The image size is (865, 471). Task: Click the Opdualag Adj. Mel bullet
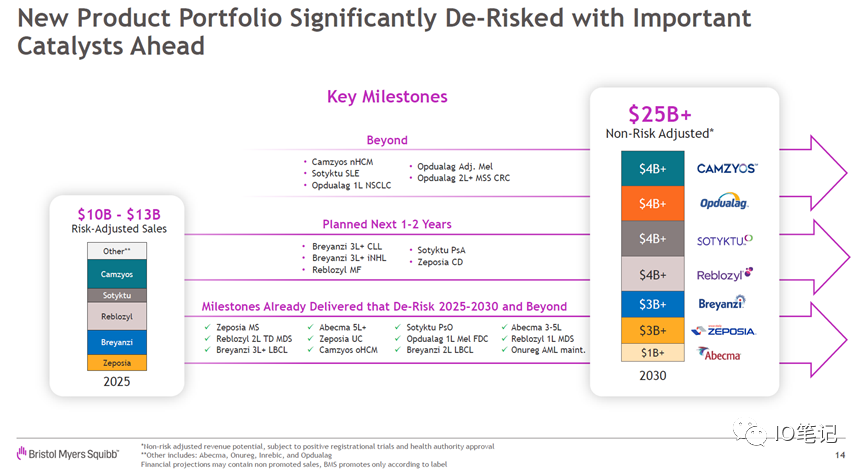pyautogui.click(x=455, y=167)
